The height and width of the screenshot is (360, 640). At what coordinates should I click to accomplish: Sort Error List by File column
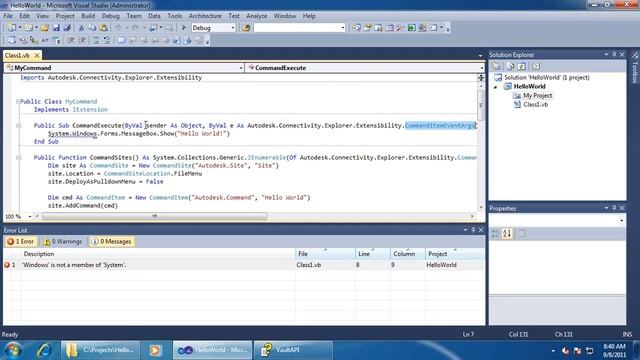click(x=325, y=254)
